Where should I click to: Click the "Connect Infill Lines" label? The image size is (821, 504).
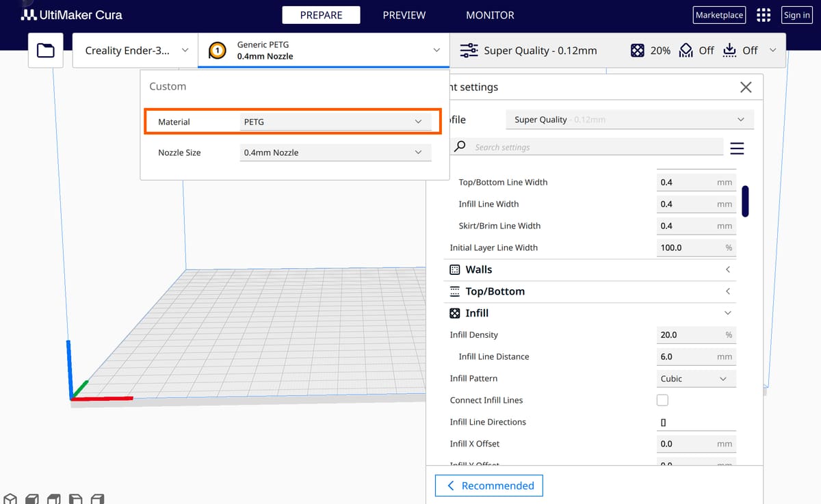click(486, 400)
